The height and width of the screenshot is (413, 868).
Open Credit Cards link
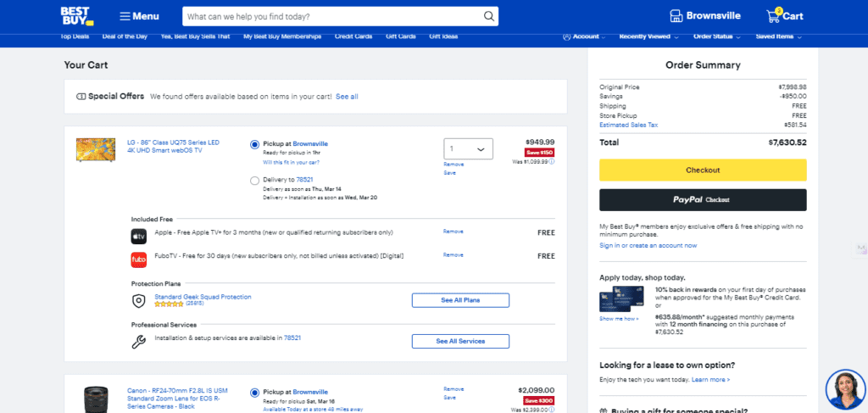pos(353,36)
